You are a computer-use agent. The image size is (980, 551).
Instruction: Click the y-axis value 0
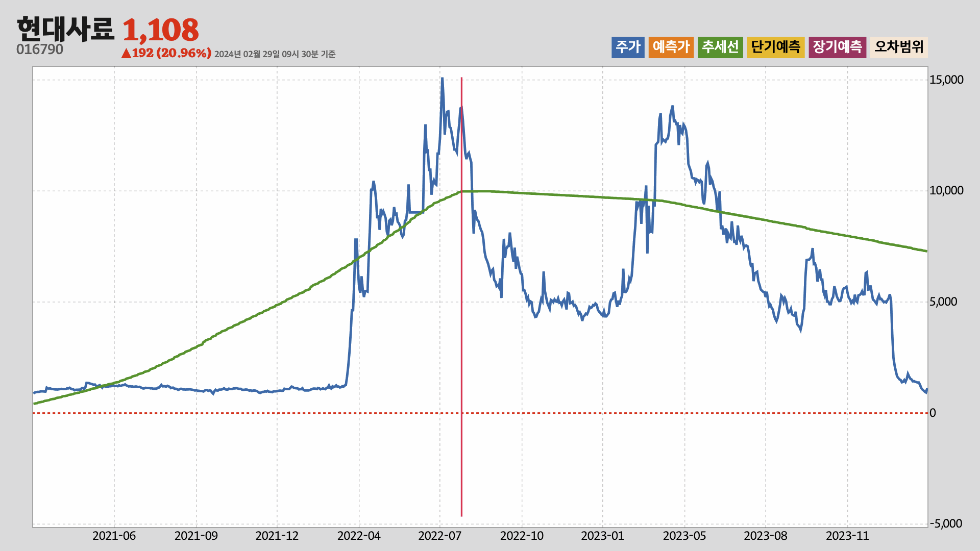coord(933,413)
